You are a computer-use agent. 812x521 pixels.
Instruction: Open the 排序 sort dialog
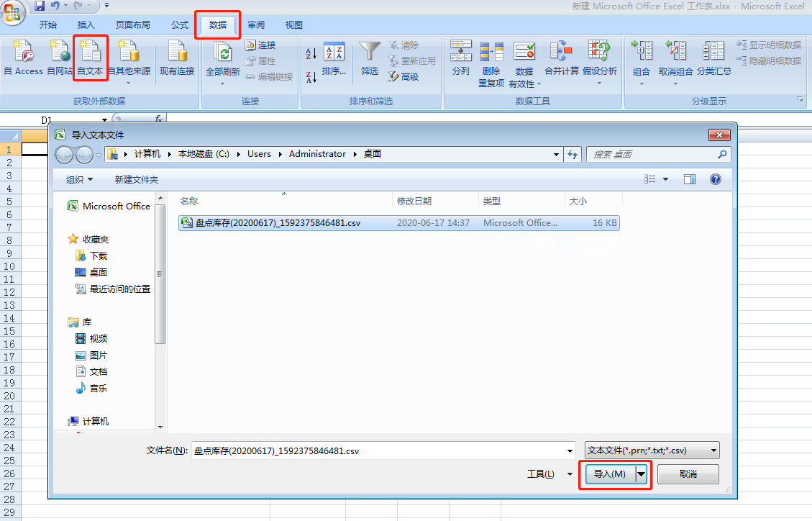(x=334, y=59)
